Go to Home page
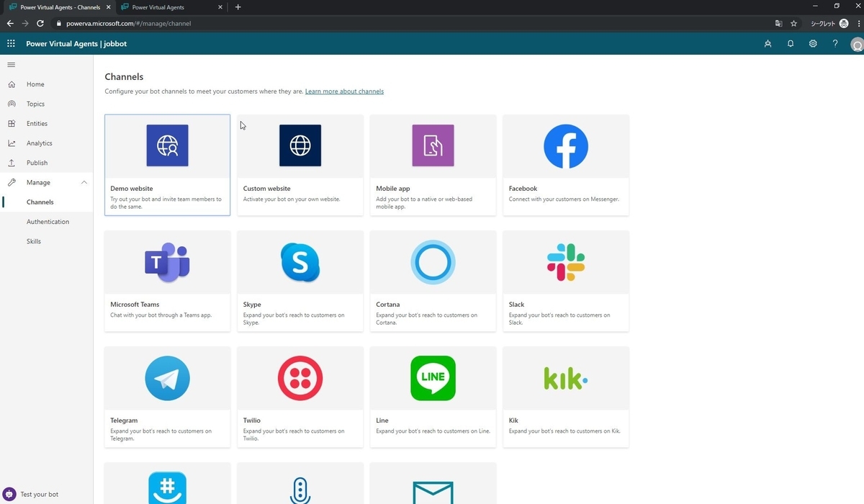The width and height of the screenshot is (864, 504). [x=35, y=84]
